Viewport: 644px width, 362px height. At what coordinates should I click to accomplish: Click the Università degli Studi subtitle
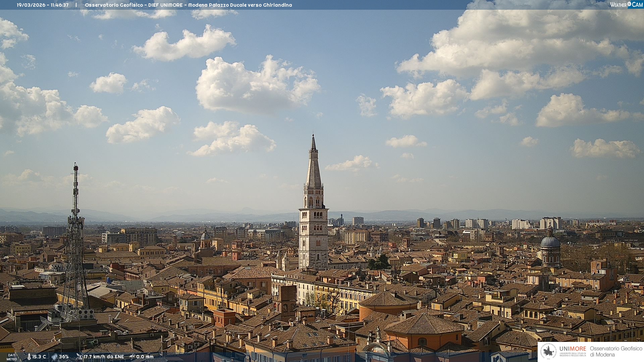[573, 355]
